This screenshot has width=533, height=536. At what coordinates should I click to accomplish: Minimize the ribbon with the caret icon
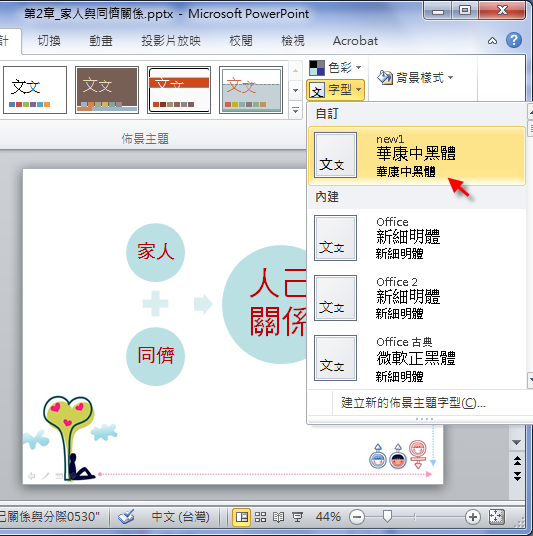[492, 41]
